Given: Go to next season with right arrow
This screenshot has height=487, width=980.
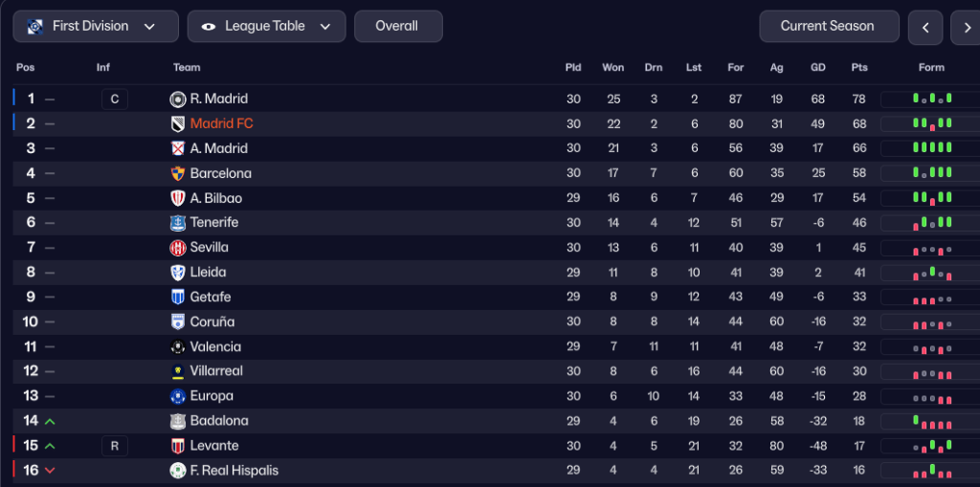Looking at the screenshot, I should 965,29.
